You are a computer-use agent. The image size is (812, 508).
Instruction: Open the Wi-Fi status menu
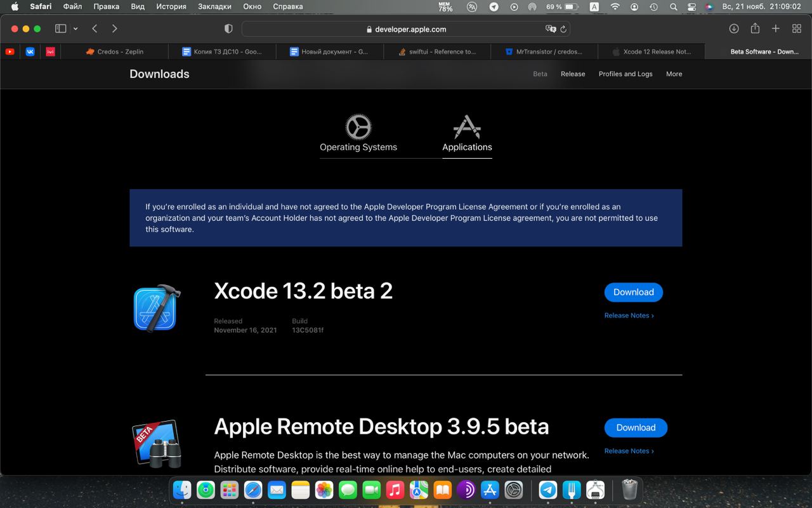(615, 6)
